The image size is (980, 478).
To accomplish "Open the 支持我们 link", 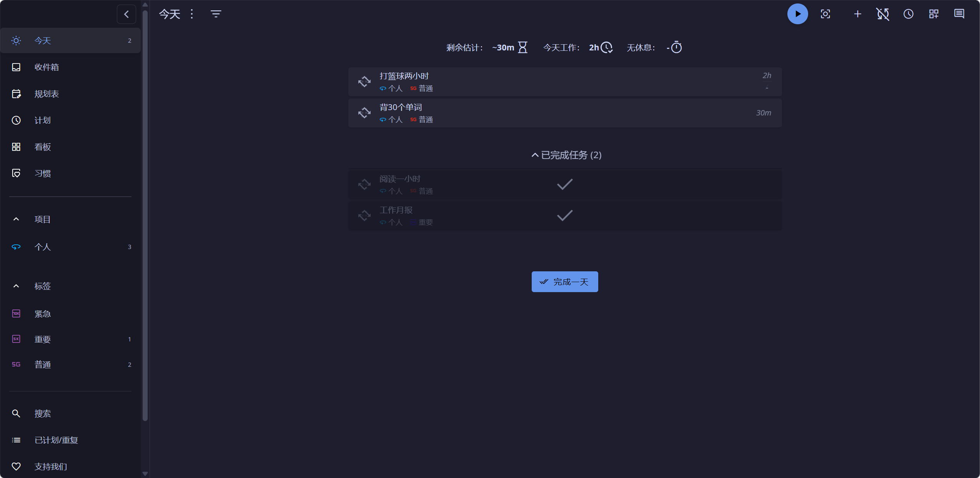I will [51, 466].
